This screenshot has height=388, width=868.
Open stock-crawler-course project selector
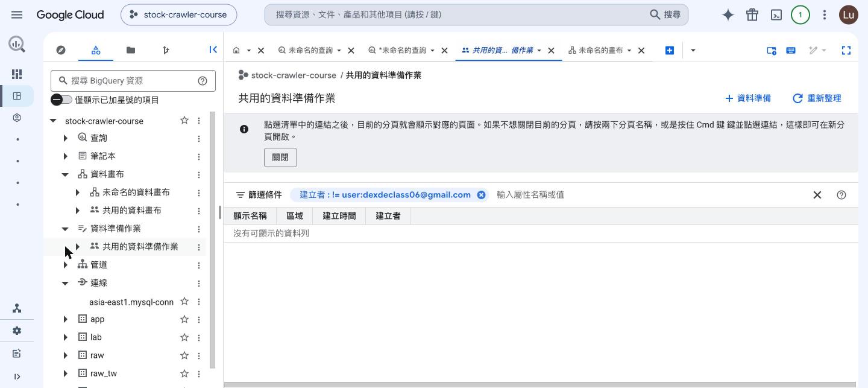click(178, 14)
